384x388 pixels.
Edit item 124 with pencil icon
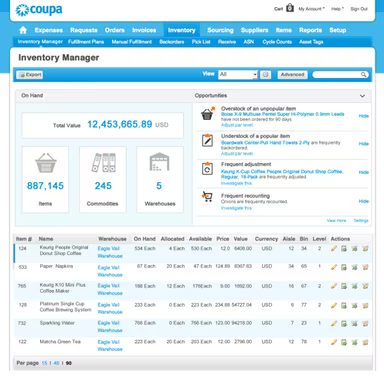[x=334, y=249]
